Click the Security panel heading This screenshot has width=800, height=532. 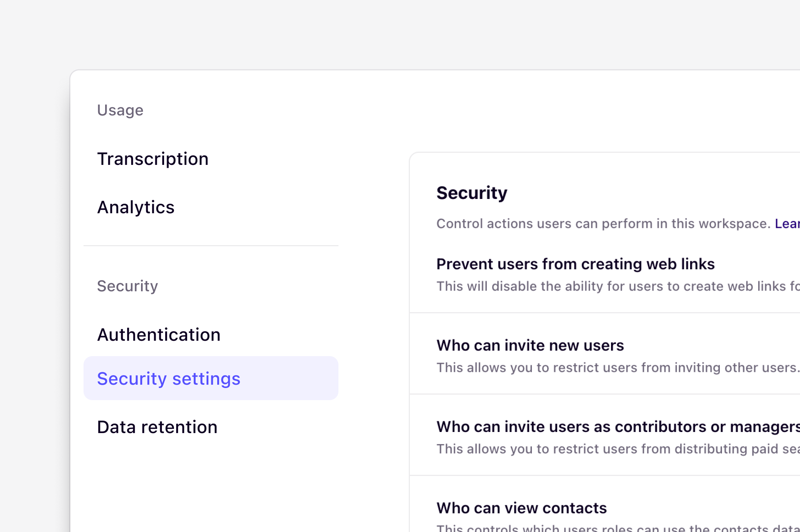[x=472, y=192]
